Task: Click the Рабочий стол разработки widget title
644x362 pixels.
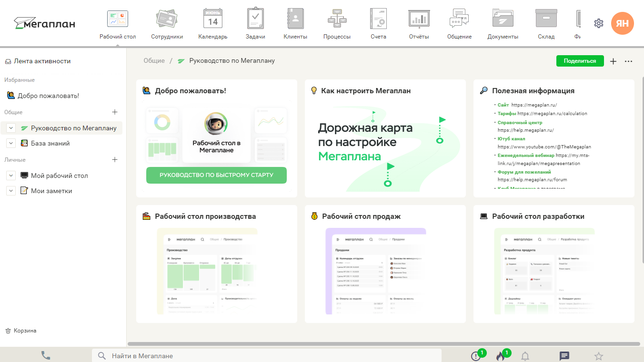Action: pyautogui.click(x=538, y=216)
